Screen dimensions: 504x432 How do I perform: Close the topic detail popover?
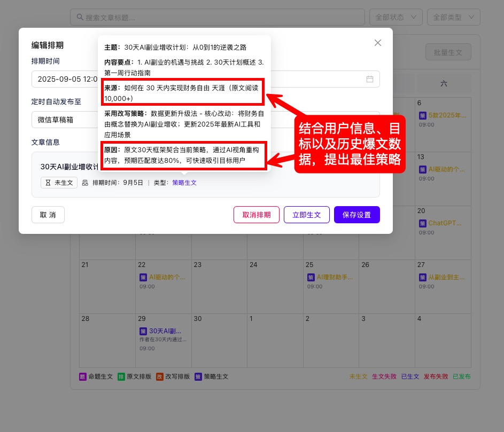point(378,43)
